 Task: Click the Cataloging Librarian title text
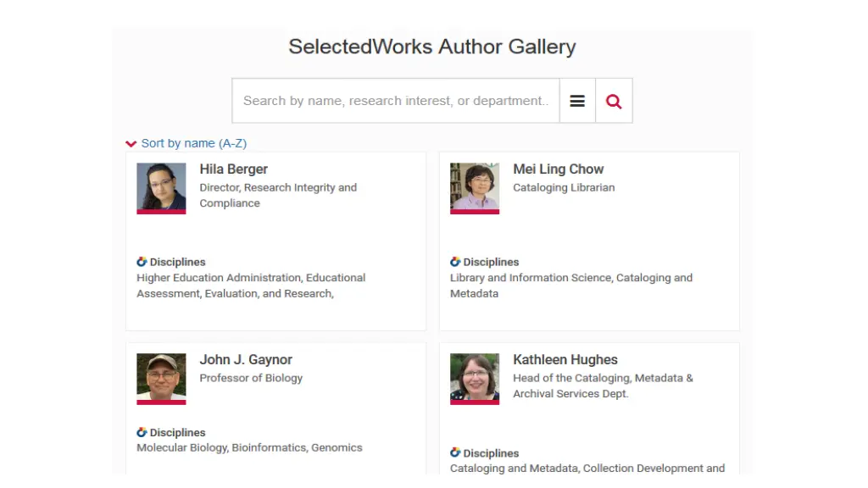(x=564, y=187)
